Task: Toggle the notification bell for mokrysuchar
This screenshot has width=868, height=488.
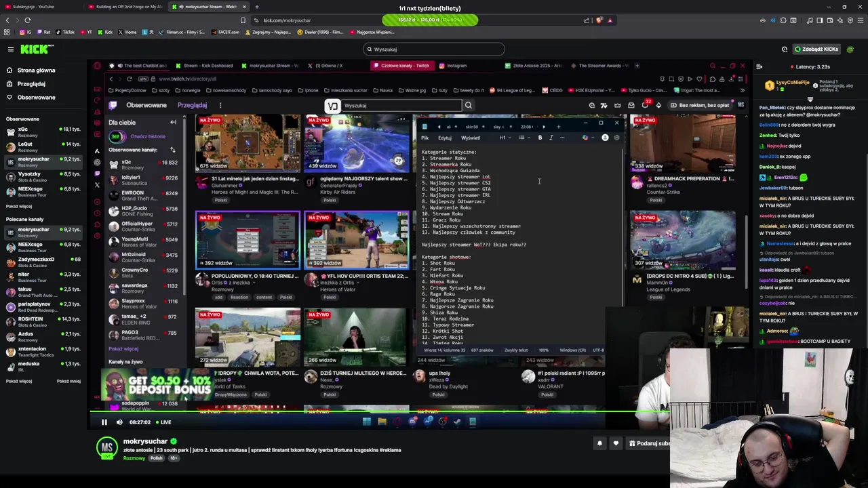Action: click(x=599, y=443)
